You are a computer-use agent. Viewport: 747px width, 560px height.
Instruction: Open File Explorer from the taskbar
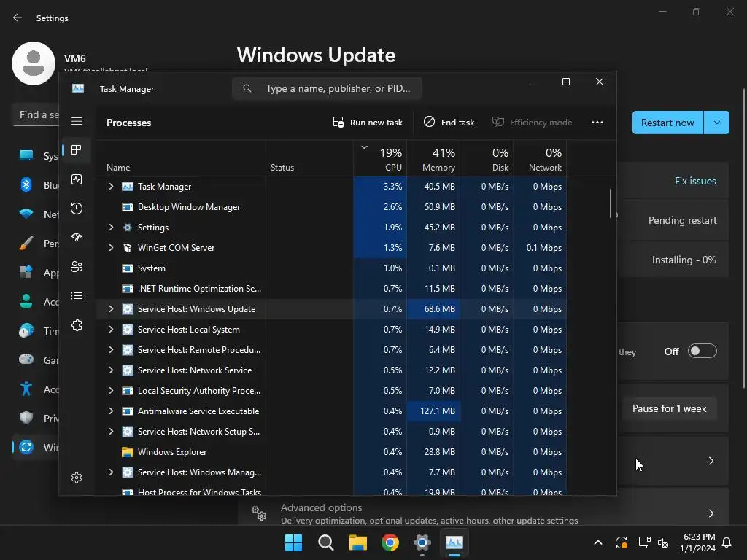coord(357,542)
